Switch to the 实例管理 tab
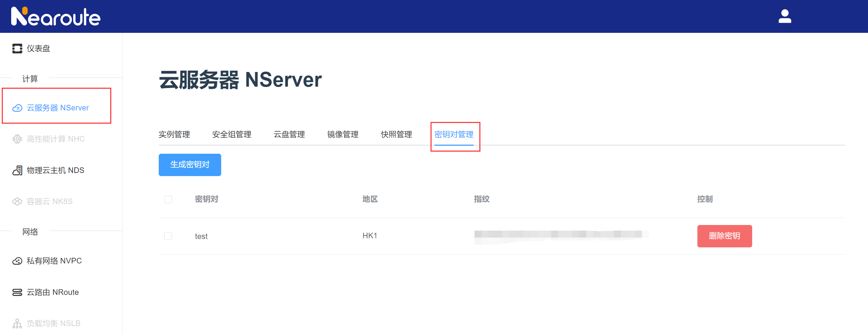Viewport: 868px width, 334px height. (x=174, y=135)
